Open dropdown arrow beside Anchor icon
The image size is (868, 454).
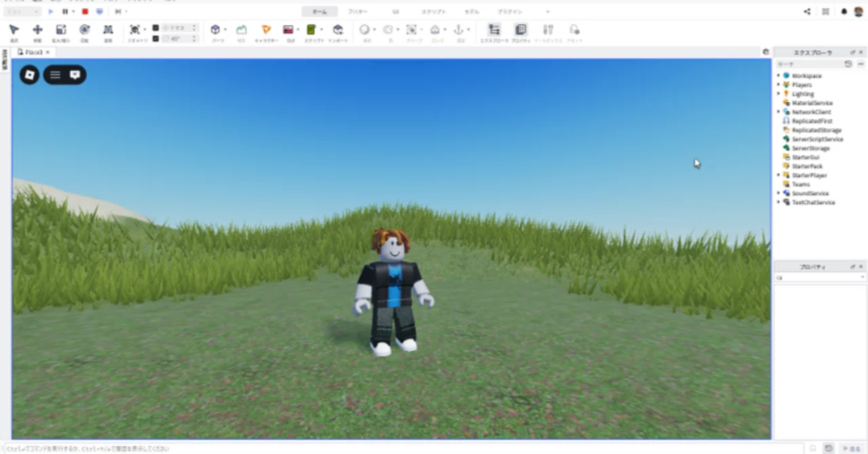click(x=468, y=30)
